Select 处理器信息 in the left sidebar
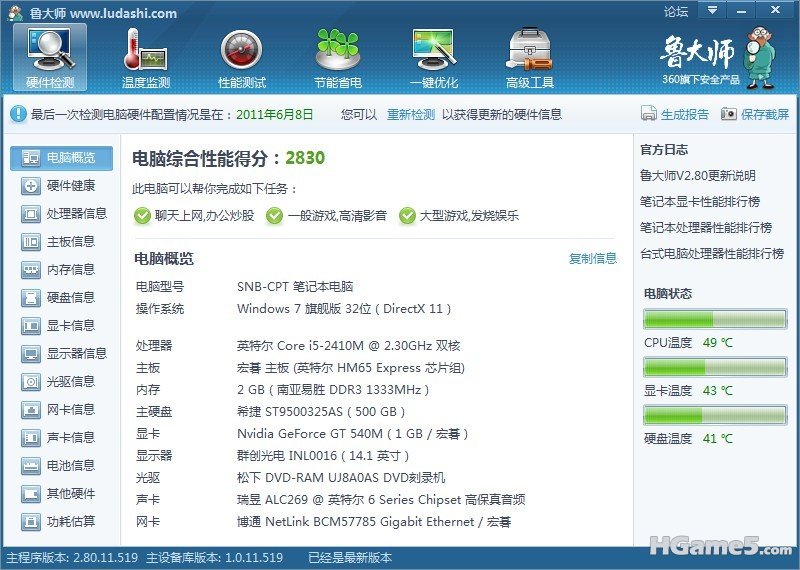 (65, 213)
